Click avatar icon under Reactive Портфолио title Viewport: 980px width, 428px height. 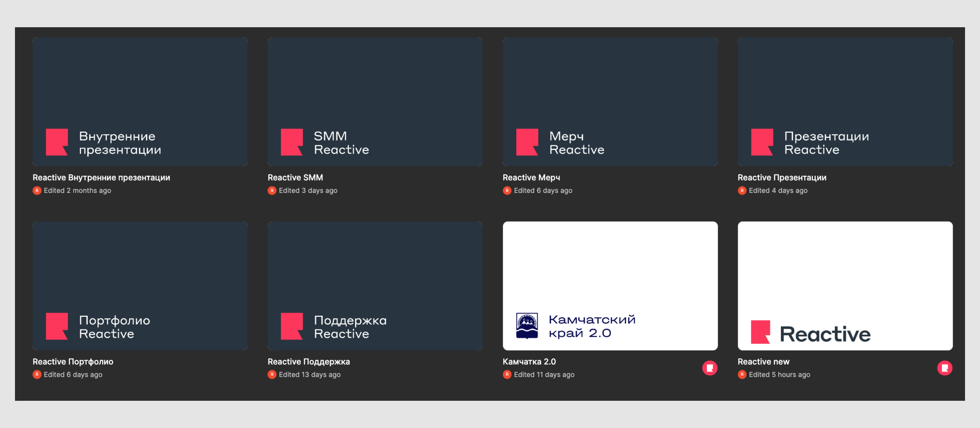[x=37, y=375]
